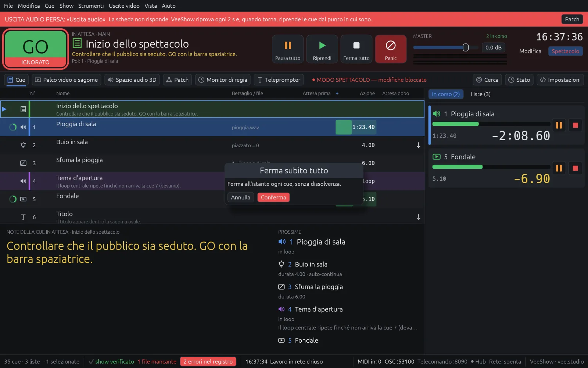Click the plus icon beside Attesa prima
This screenshot has width=588, height=368.
coord(337,93)
